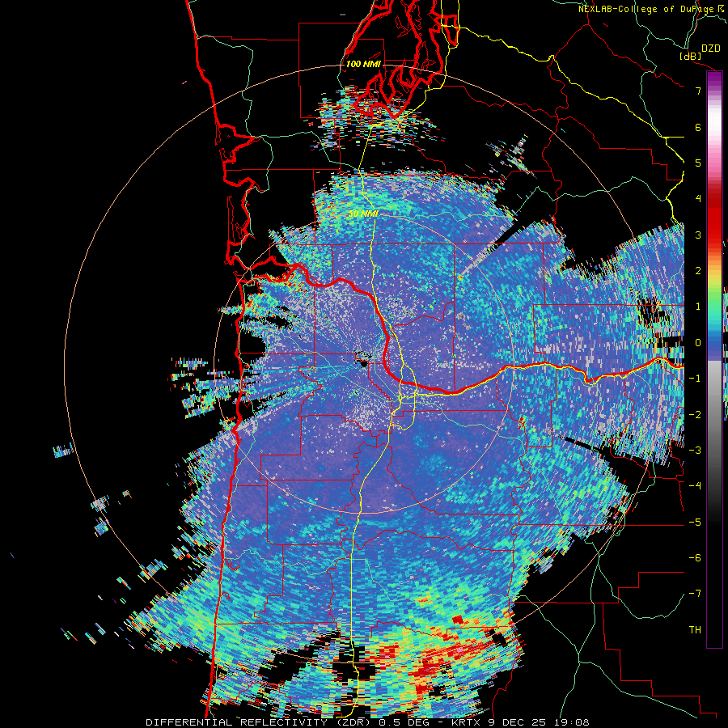Screen dimensions: 728x728
Task: Click the -3 value on the color scale
Action: (695, 450)
